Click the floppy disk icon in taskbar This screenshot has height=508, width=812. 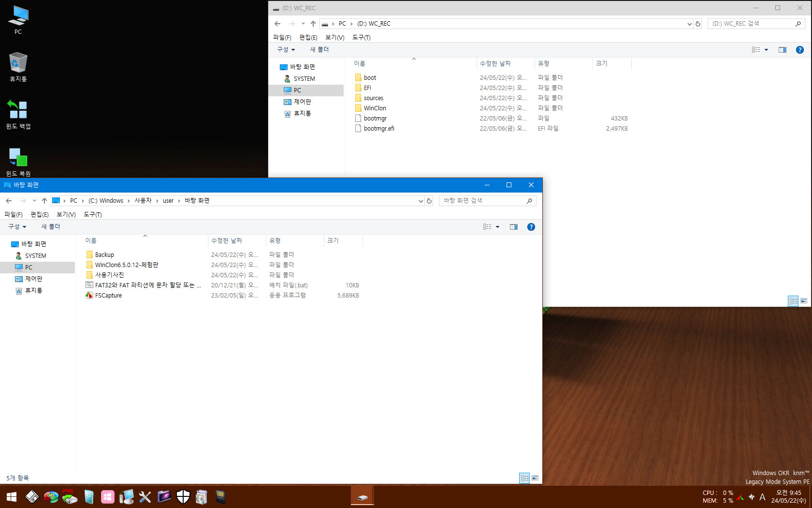(x=32, y=497)
